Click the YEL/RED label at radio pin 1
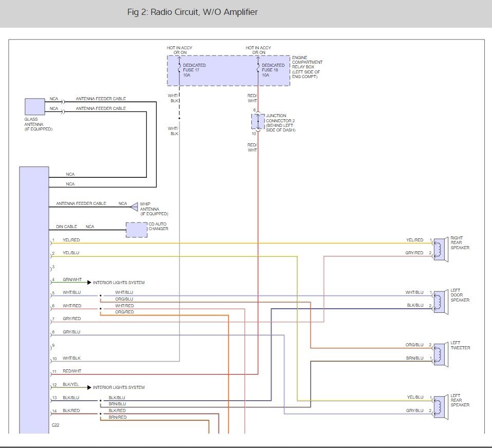 pos(71,240)
